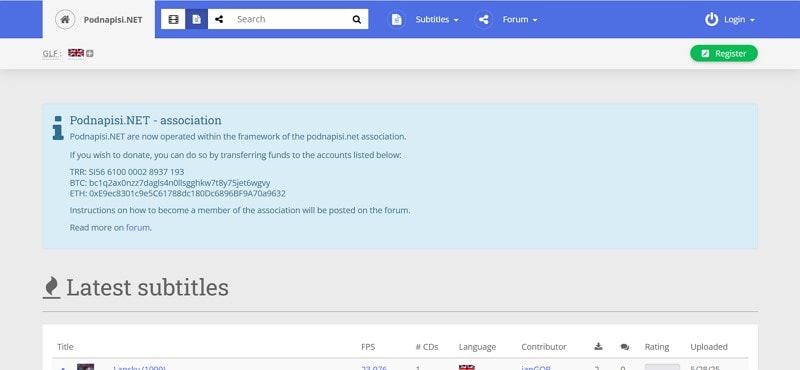The height and width of the screenshot is (370, 800).
Task: Click the TRR account number line
Action: coord(127,172)
